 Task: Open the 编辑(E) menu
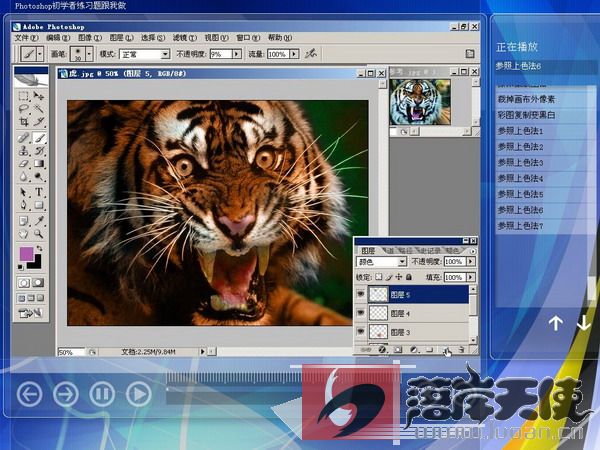point(58,38)
